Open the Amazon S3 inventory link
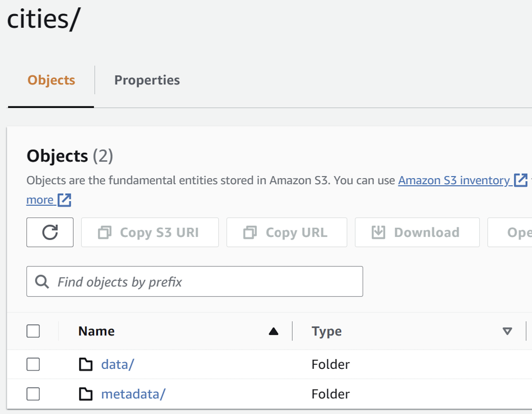The width and height of the screenshot is (532, 414). [x=463, y=180]
